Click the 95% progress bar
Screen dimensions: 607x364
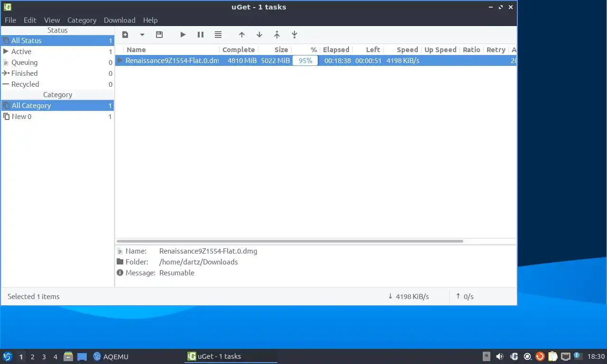[305, 61]
